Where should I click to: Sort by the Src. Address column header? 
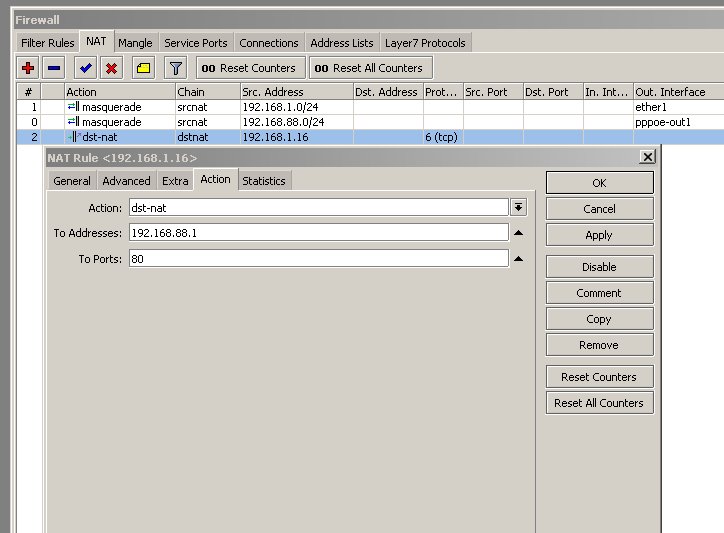click(296, 92)
